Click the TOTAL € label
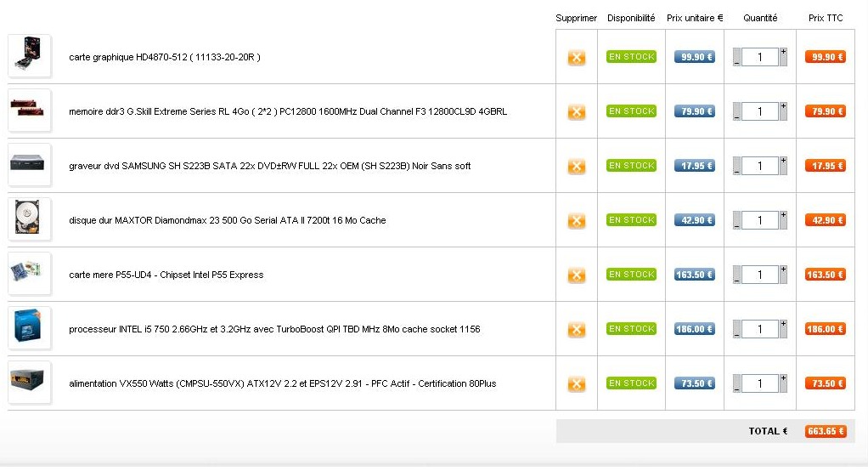 point(768,431)
